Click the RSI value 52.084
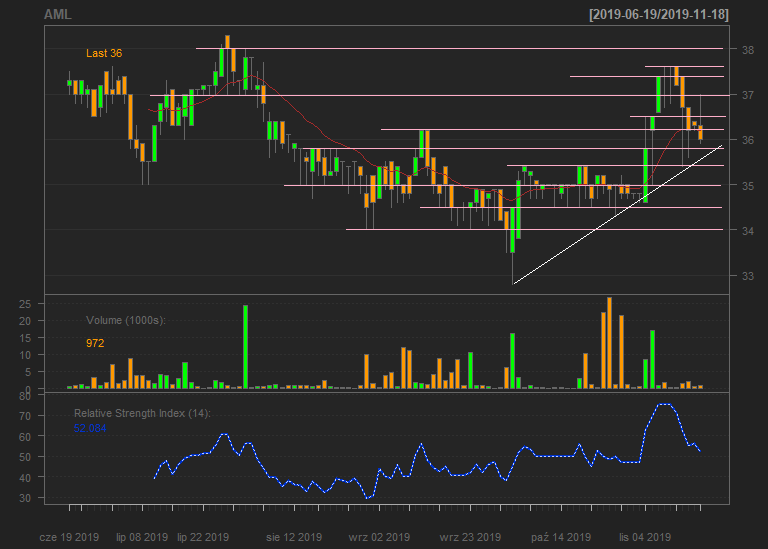The height and width of the screenshot is (549, 768). pyautogui.click(x=90, y=429)
